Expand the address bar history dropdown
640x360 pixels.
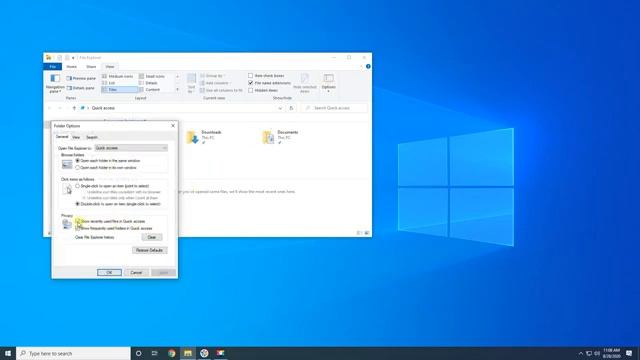click(280, 108)
